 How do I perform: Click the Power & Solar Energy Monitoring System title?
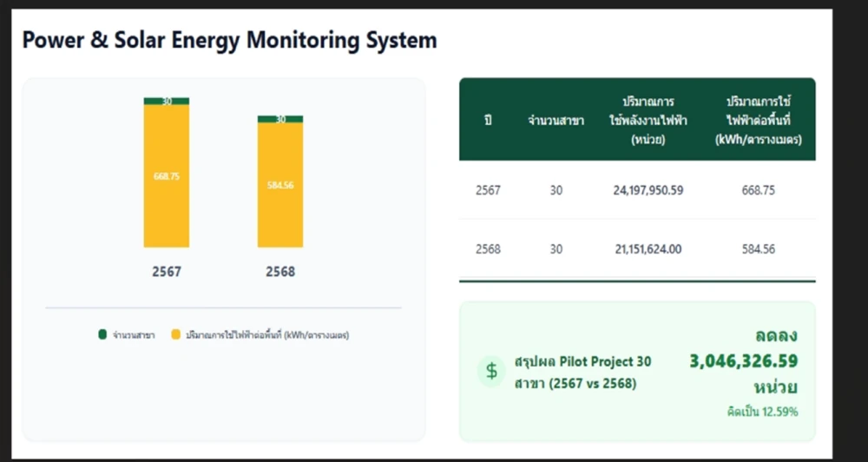coord(229,40)
